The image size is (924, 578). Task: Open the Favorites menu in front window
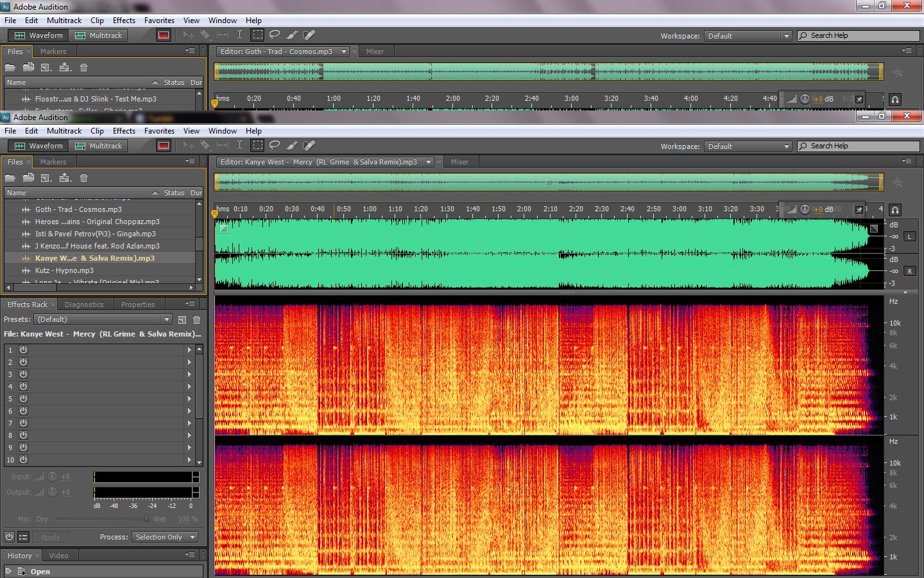click(159, 131)
